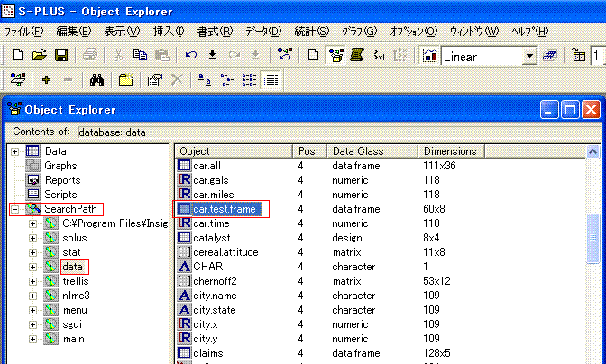Image resolution: width=606 pixels, height=364 pixels.
Task: Click the yellow plus insert icon
Action: (46, 80)
